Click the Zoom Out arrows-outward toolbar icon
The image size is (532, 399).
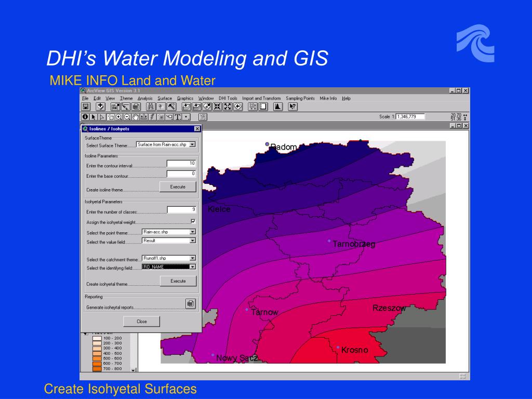pyautogui.click(x=228, y=107)
